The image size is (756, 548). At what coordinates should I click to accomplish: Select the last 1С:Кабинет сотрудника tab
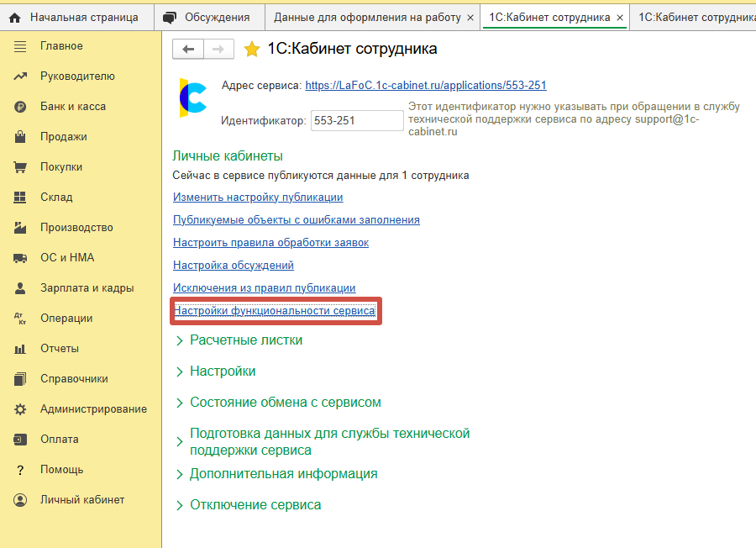click(693, 18)
